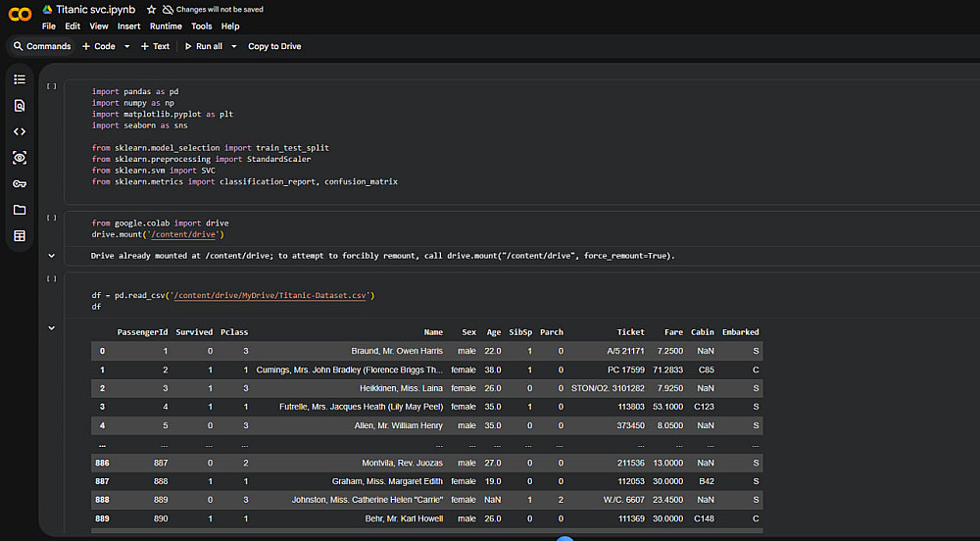Screen dimensions: 980x541
Task: Collapse the drive mount cell output
Action: click(x=52, y=255)
